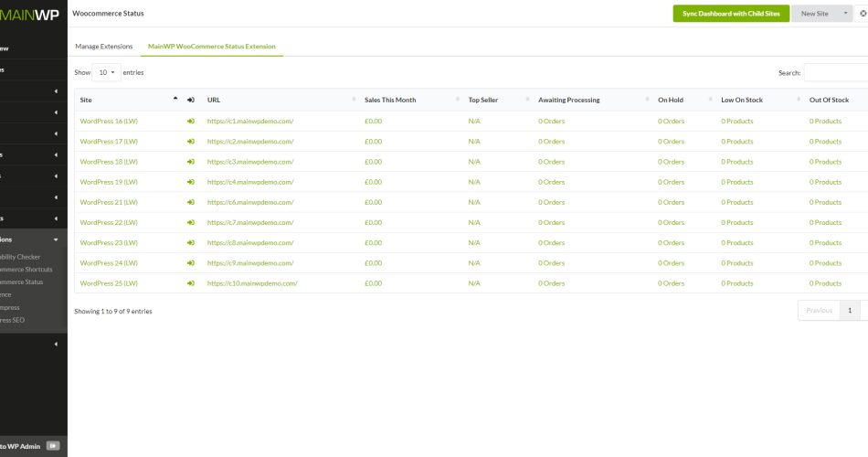Click the login icon in the table header
The image size is (868, 457).
tap(190, 100)
